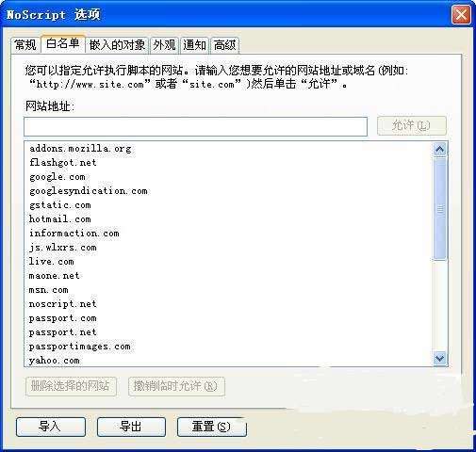
Task: Switch to the 常规 tab
Action: [25, 45]
